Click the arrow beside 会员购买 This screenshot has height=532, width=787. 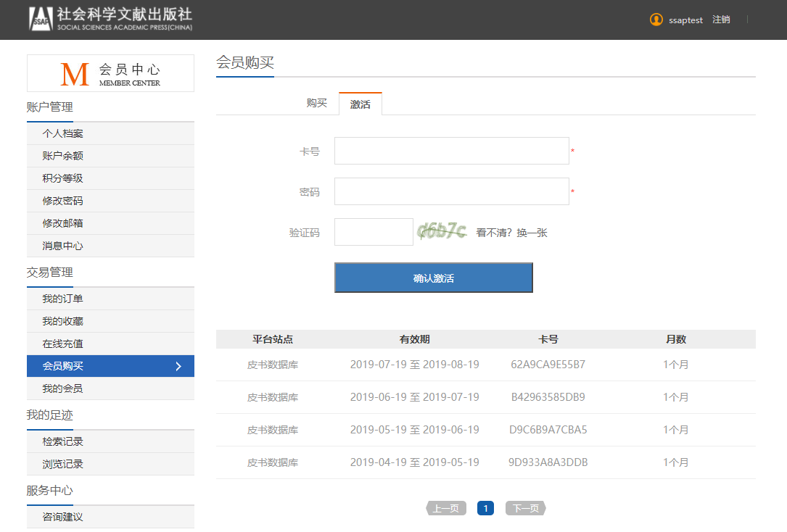178,366
